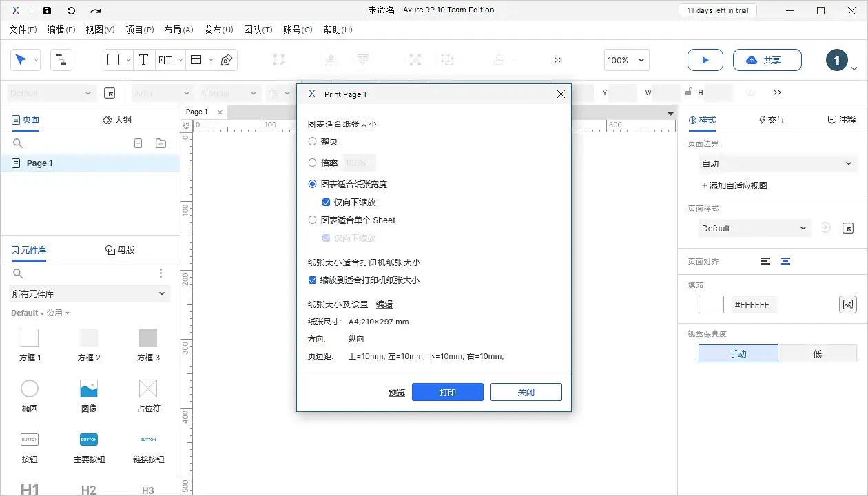Select Page 1 in the pages panel
This screenshot has height=496, width=868.
coord(41,163)
